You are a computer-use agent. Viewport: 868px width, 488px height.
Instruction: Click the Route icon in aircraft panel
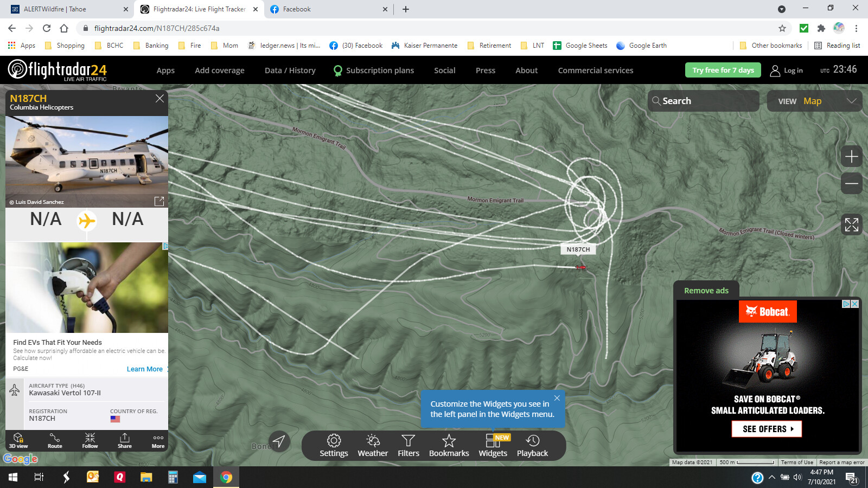tap(55, 440)
